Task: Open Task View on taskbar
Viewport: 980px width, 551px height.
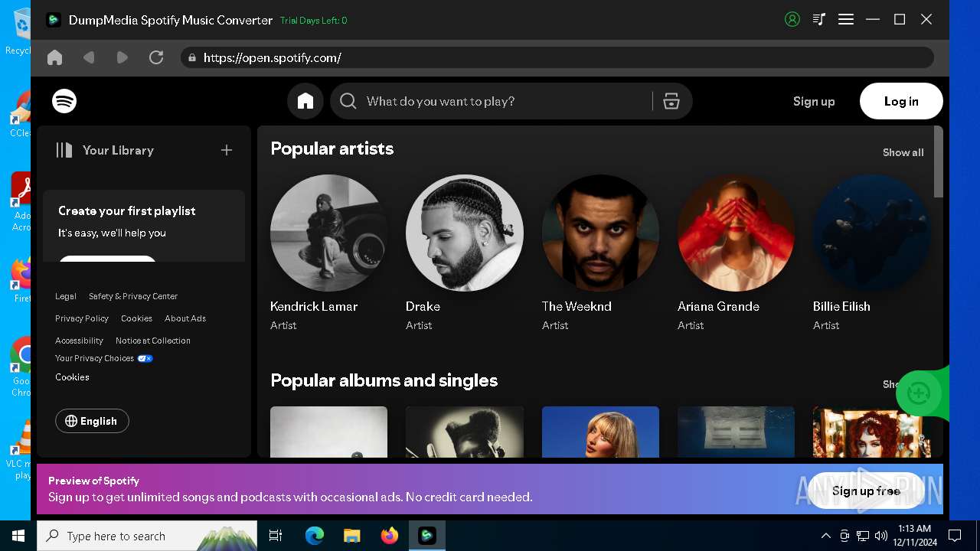Action: point(276,536)
